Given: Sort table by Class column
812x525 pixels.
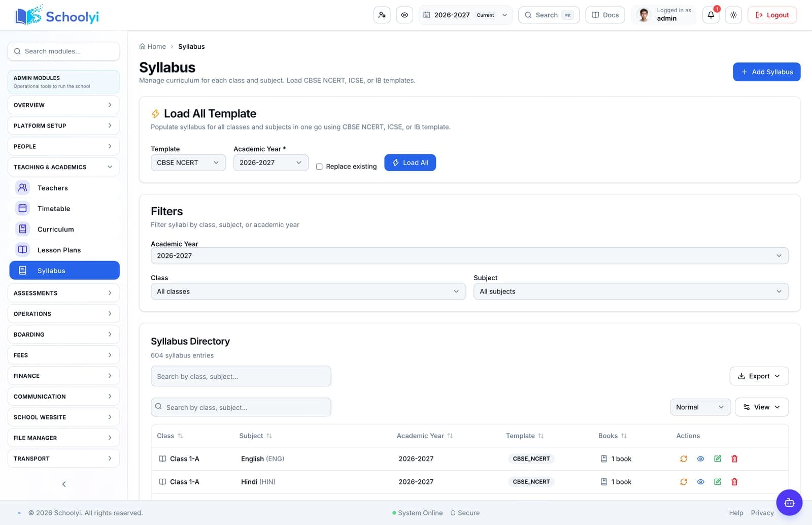Looking at the screenshot, I should pos(170,436).
